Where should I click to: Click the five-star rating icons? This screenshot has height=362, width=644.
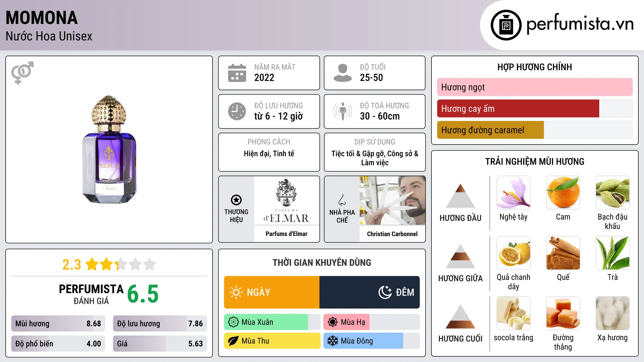[121, 264]
